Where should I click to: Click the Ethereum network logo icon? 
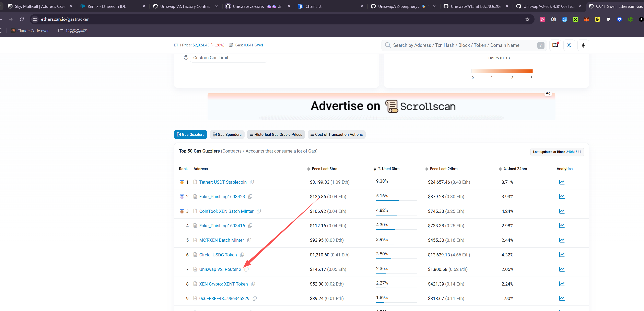583,45
